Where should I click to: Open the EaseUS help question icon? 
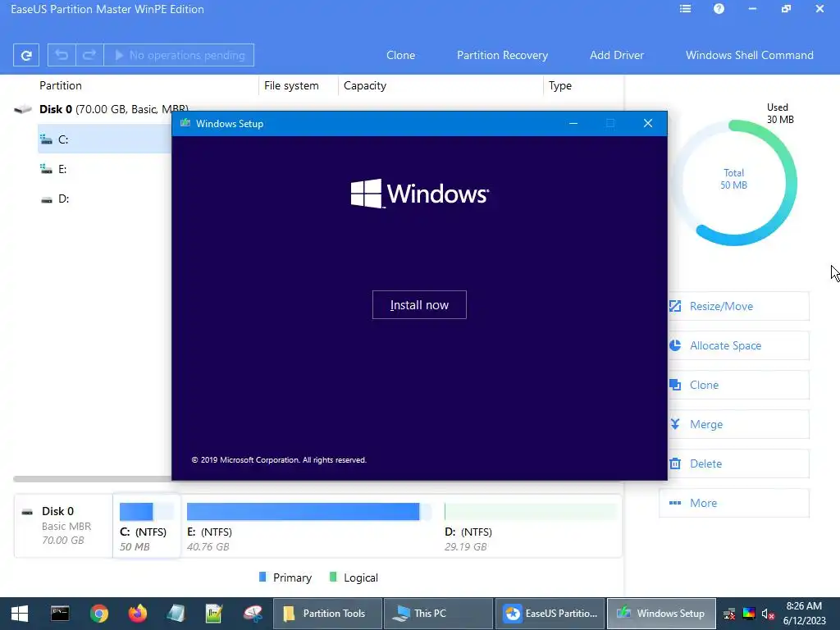click(719, 9)
